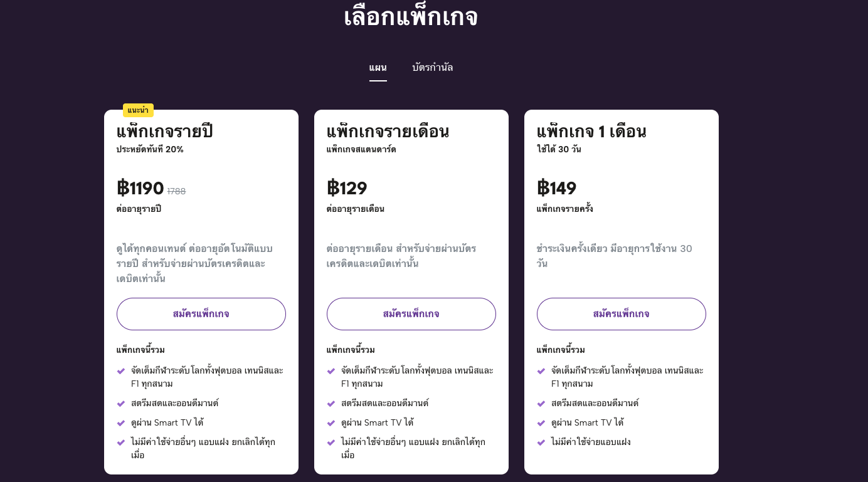868x482 pixels.
Task: Subscribe to the annual package สมัครแพ็กเกจ
Action: tap(201, 314)
